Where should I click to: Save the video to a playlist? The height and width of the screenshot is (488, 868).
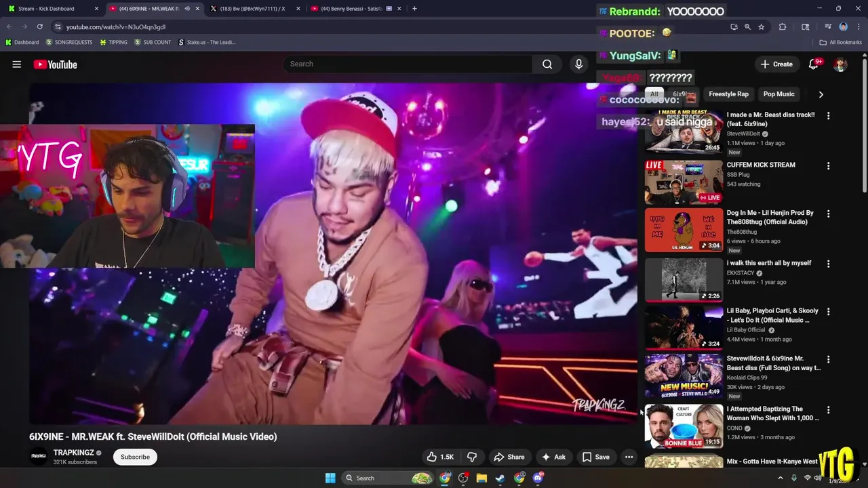(x=596, y=457)
